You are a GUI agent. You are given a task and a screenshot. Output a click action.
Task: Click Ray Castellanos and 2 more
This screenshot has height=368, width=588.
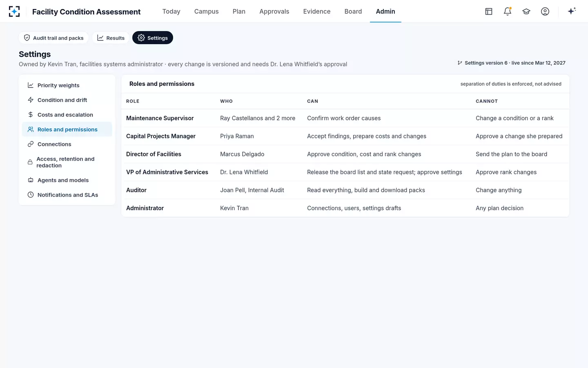[258, 118]
